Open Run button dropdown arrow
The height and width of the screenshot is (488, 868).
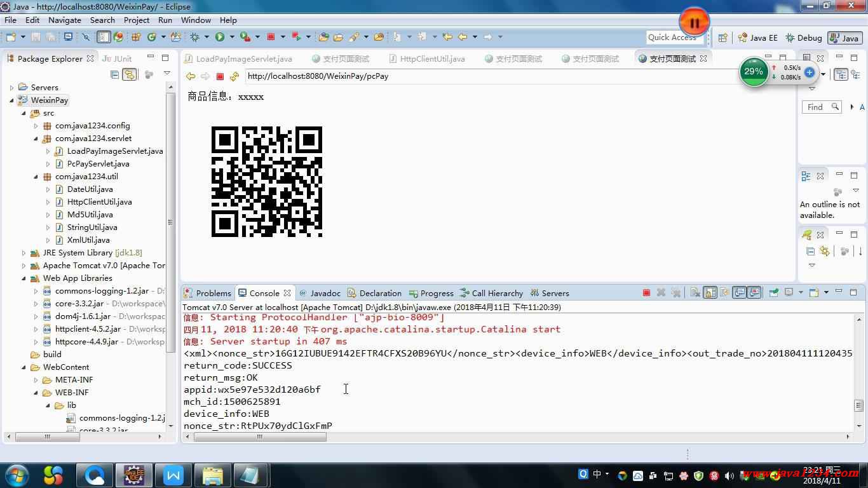(x=232, y=37)
